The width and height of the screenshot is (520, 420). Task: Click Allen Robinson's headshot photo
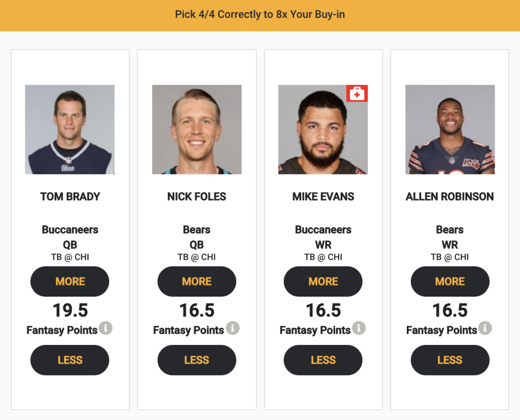450,129
